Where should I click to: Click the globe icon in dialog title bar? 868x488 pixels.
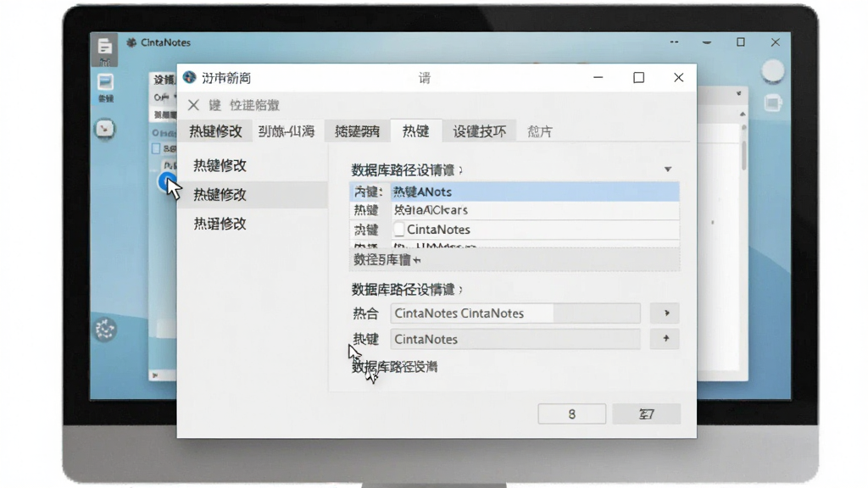190,77
